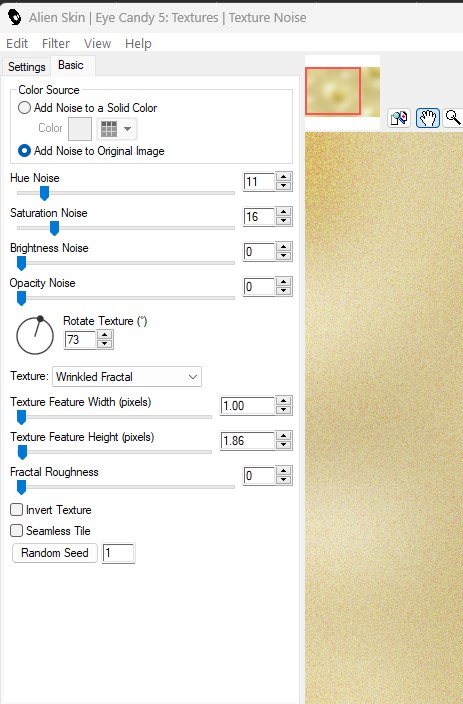463x704 pixels.
Task: Select the hand pan tool
Action: [427, 118]
